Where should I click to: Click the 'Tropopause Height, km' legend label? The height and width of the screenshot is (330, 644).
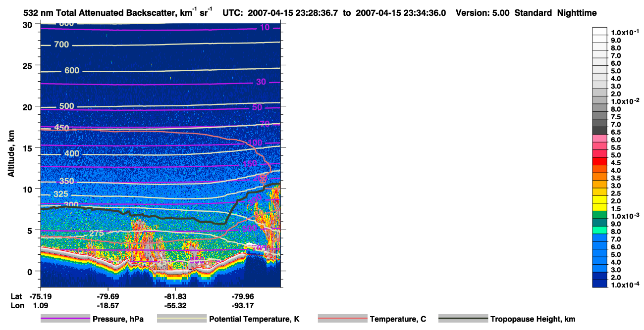pyautogui.click(x=533, y=320)
